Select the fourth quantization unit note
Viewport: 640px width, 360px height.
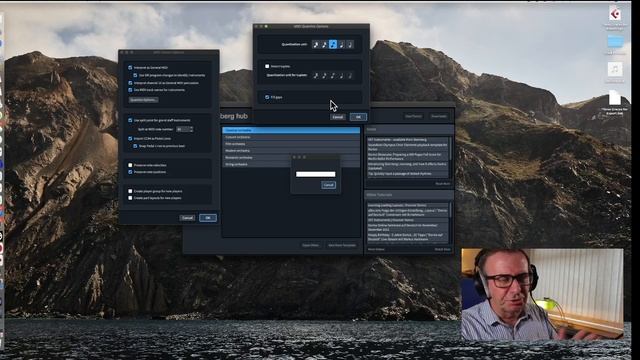[342, 44]
